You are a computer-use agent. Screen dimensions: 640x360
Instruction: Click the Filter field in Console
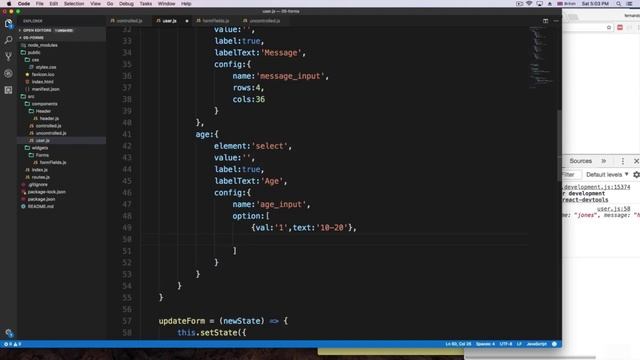tap(571, 175)
